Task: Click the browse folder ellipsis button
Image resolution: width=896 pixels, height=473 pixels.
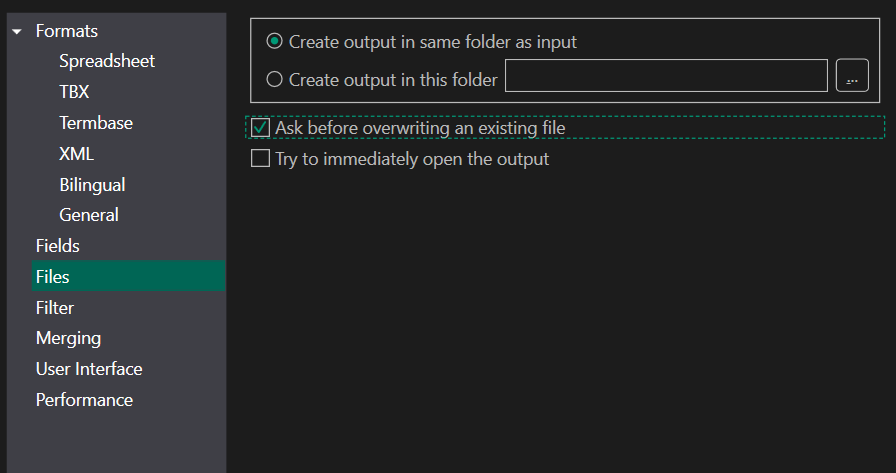Action: point(852,76)
